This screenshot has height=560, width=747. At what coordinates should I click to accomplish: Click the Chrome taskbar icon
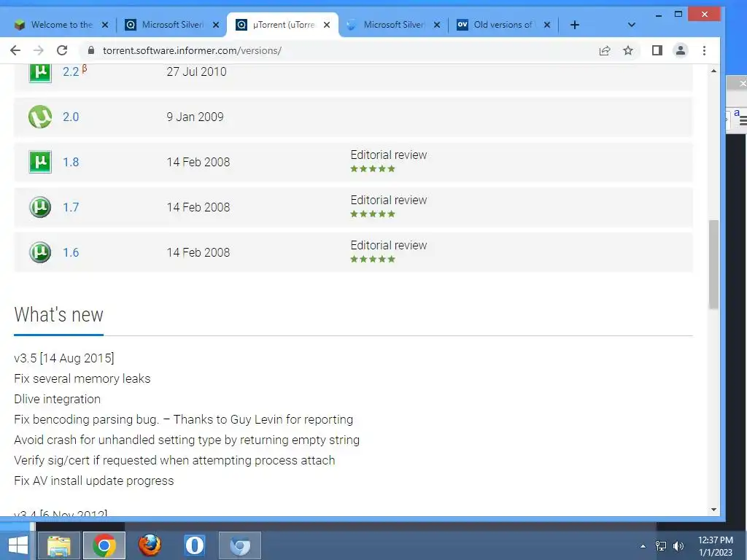(104, 545)
